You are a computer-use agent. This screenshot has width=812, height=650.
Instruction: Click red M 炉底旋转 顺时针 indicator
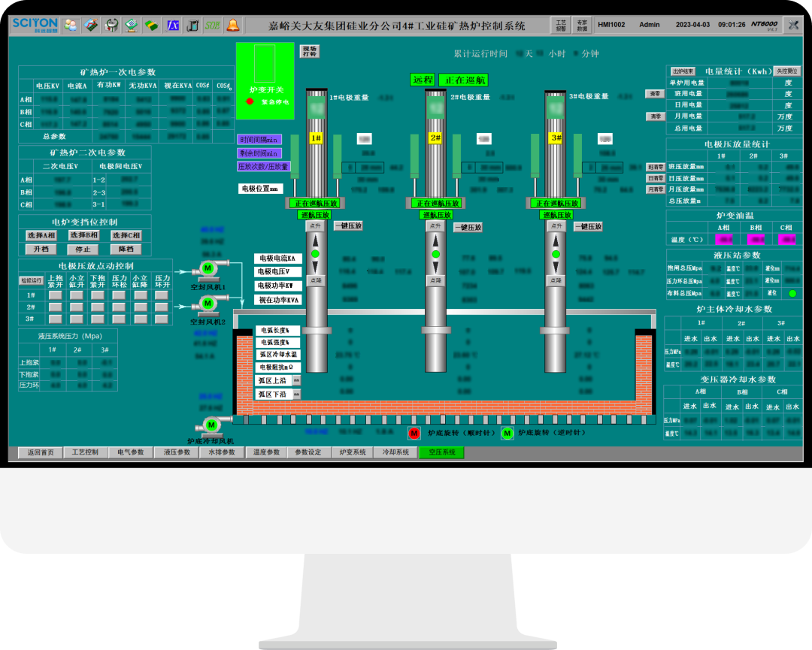pyautogui.click(x=414, y=433)
